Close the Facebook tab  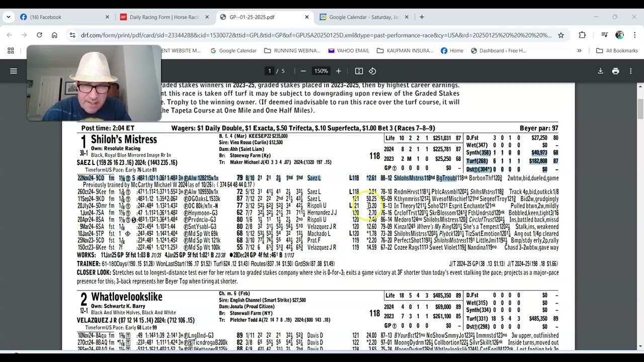coord(107,17)
